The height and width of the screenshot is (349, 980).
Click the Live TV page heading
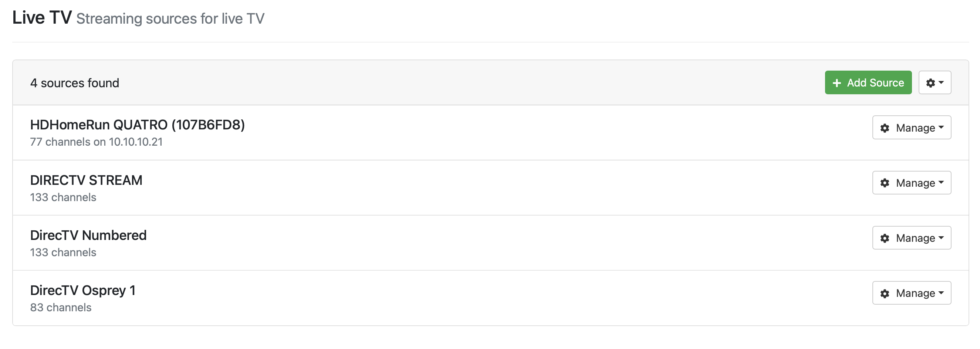pyautogui.click(x=42, y=17)
